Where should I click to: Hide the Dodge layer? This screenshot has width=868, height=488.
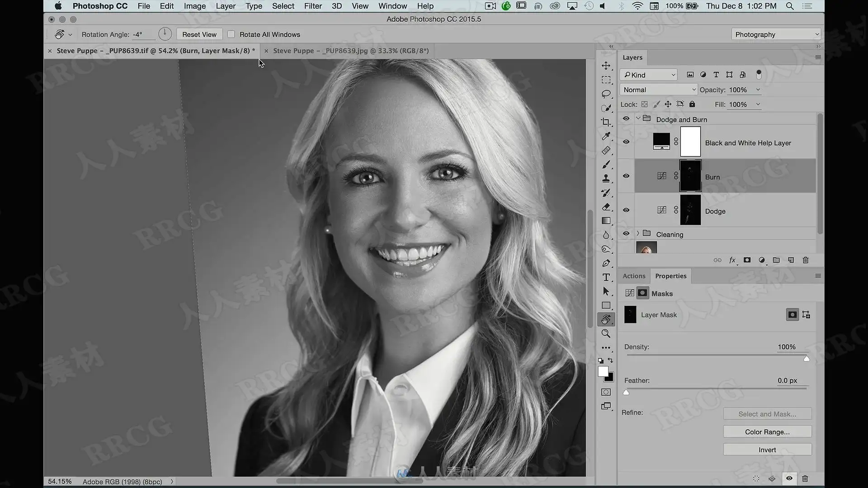tap(626, 210)
